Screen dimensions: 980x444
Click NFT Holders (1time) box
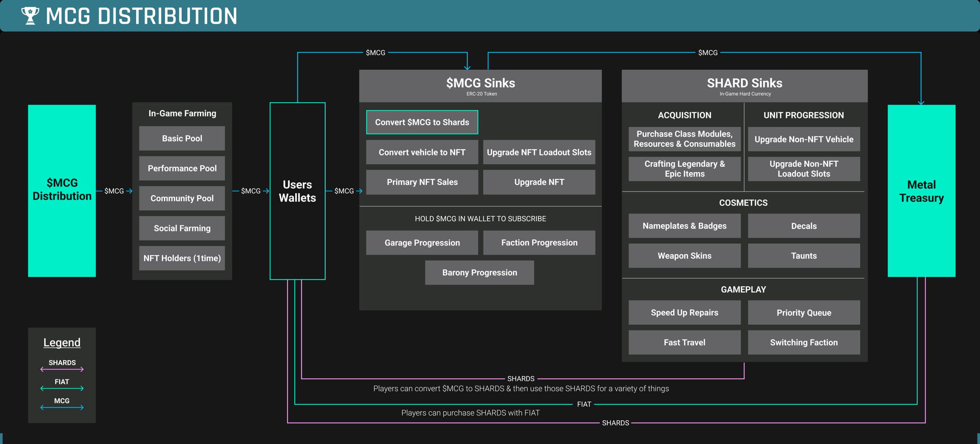click(182, 258)
